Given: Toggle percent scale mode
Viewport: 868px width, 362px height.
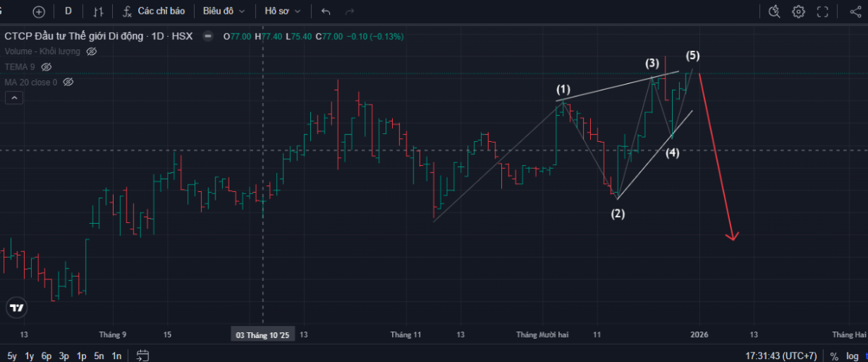Looking at the screenshot, I should tap(834, 355).
